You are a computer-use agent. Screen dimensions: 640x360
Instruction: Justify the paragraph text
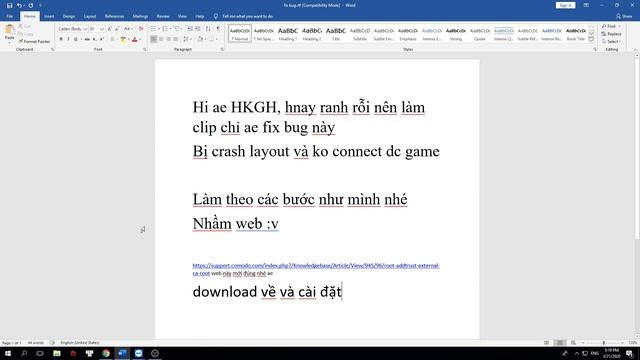click(176, 39)
